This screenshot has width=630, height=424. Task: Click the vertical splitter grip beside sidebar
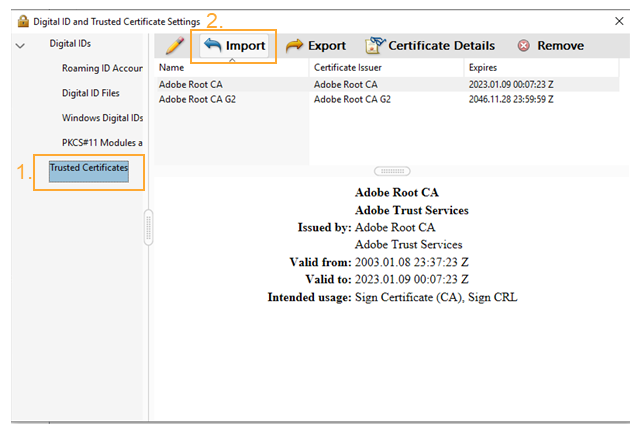(x=148, y=227)
